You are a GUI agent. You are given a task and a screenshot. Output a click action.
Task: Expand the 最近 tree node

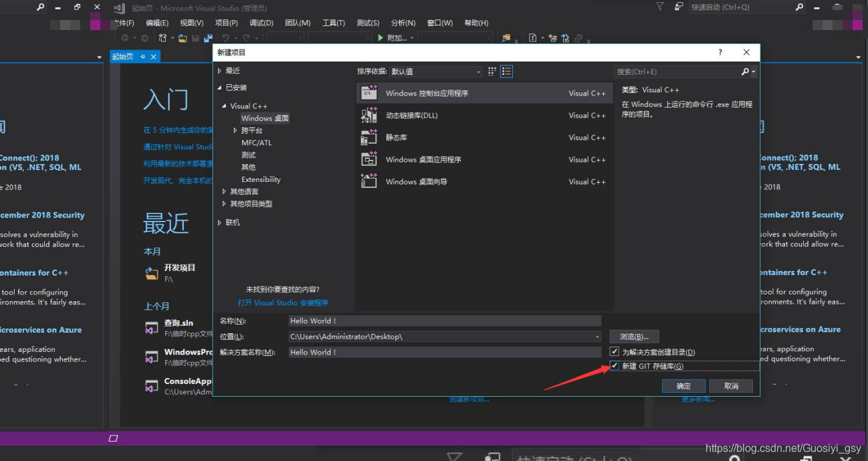(x=219, y=70)
